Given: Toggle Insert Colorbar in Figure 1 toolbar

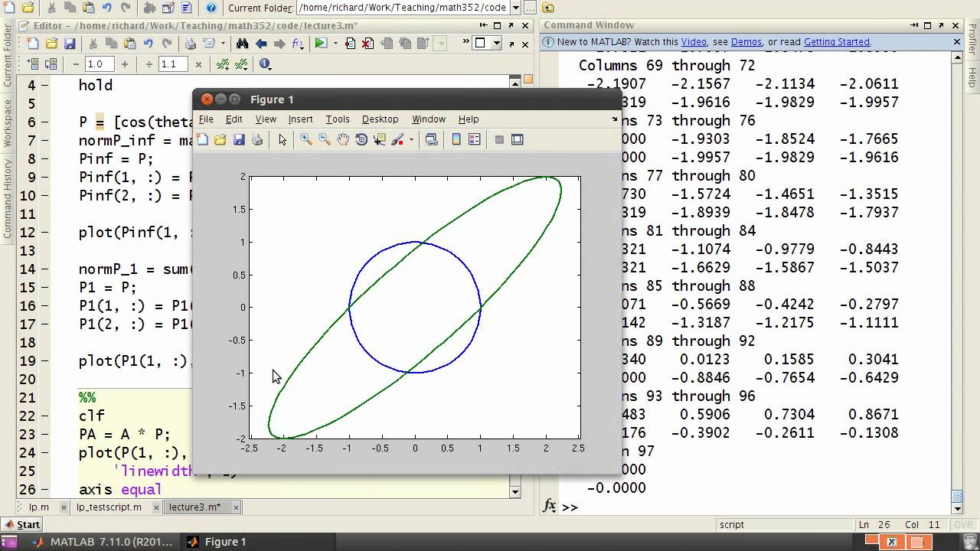Looking at the screenshot, I should (x=456, y=139).
